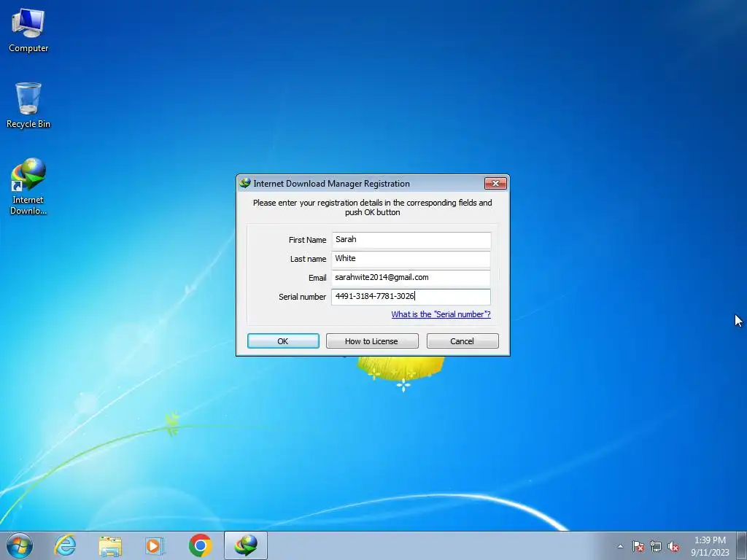Image resolution: width=747 pixels, height=560 pixels.
Task: Launch Google Chrome from taskbar
Action: tap(200, 545)
